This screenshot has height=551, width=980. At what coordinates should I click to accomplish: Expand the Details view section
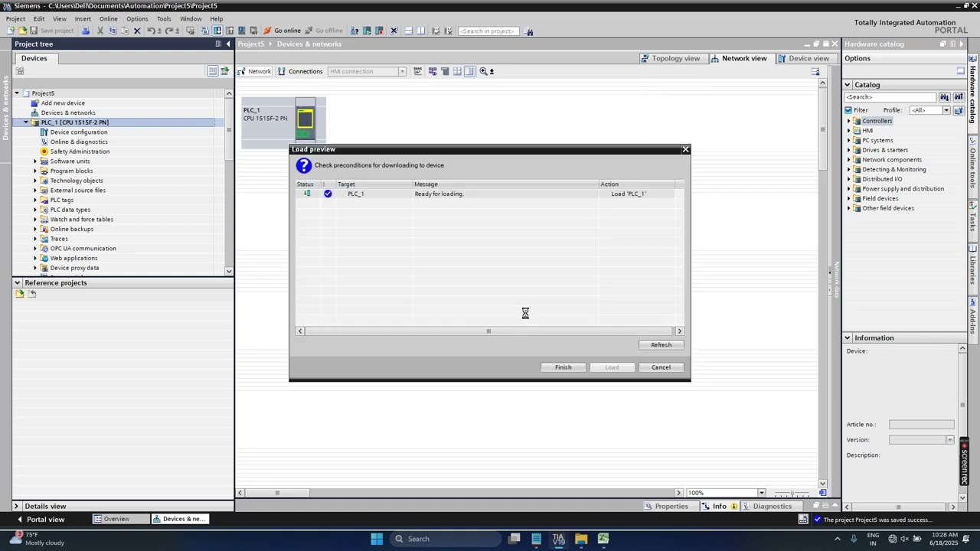(16, 506)
